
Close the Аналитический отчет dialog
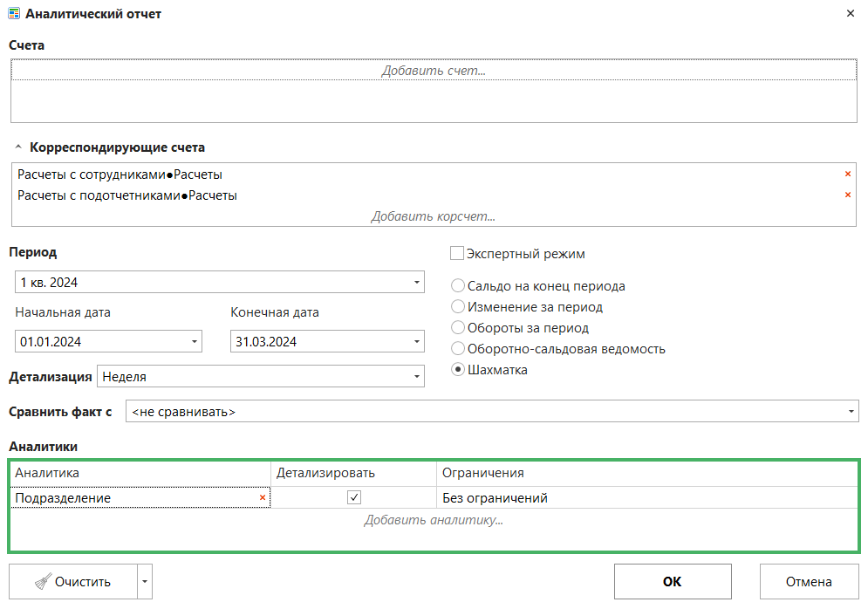(x=851, y=14)
